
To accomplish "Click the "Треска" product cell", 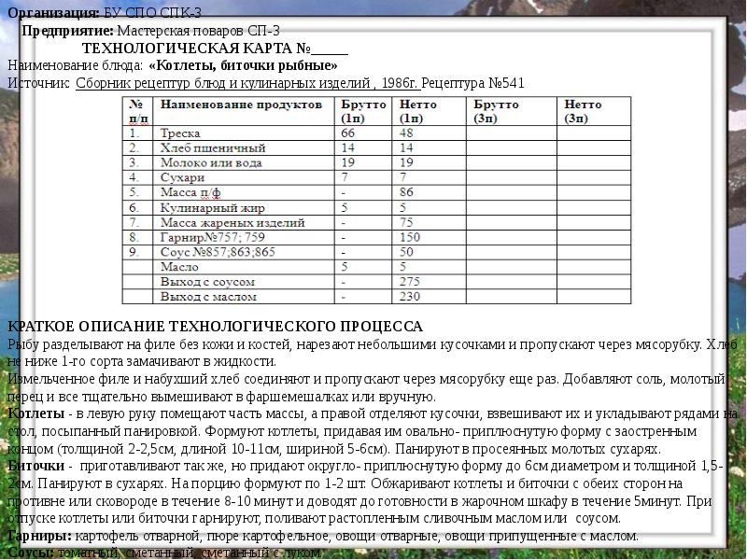I will (181, 133).
